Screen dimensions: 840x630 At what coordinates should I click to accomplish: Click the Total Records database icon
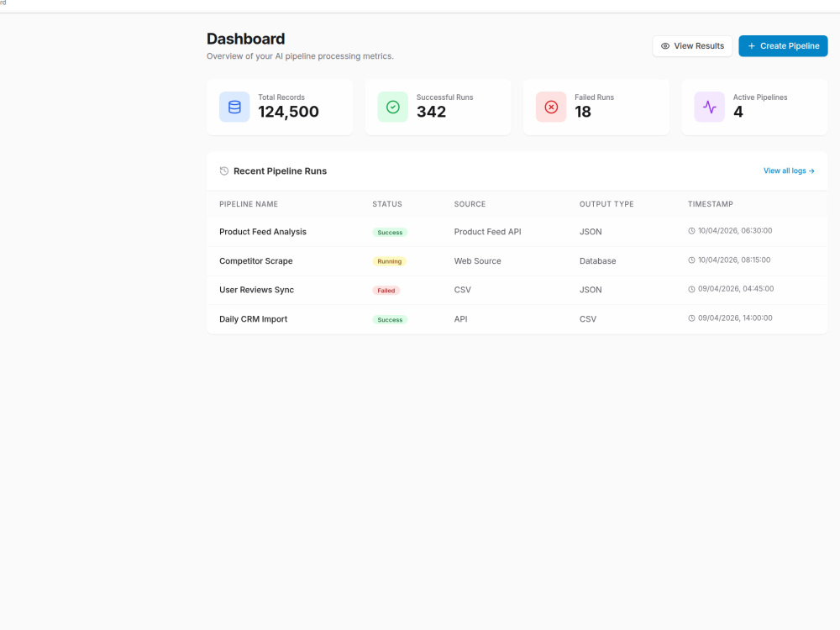(234, 107)
